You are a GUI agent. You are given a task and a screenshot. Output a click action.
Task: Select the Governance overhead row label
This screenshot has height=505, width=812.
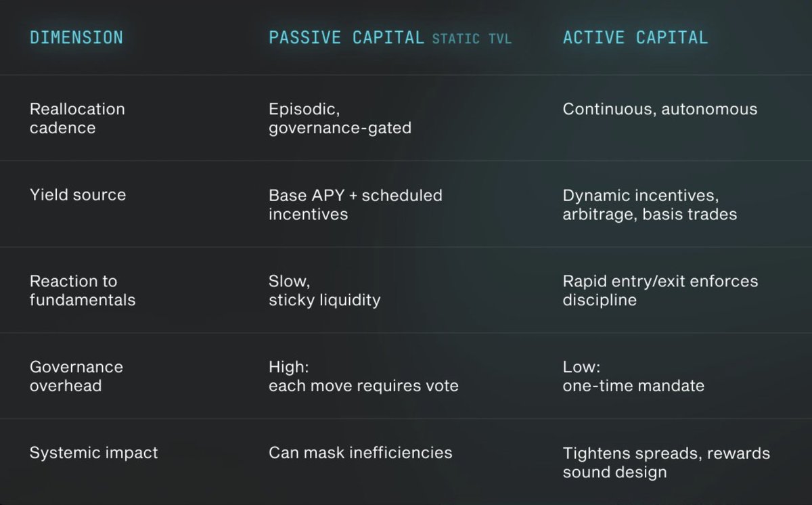76,376
